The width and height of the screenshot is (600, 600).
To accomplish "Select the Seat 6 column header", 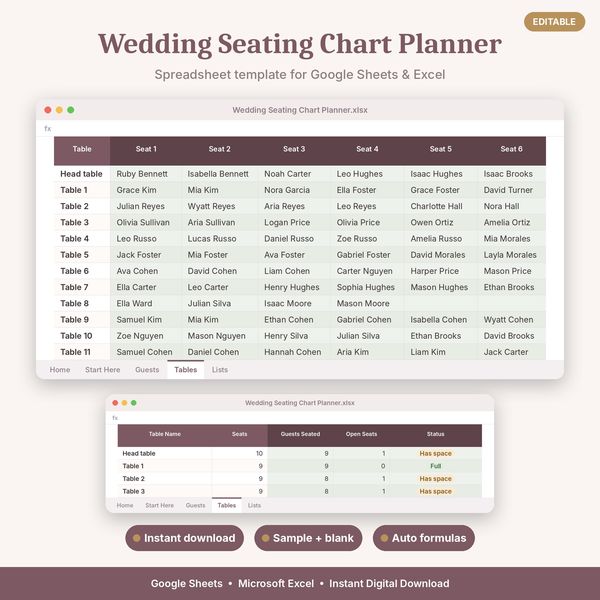I will click(511, 149).
